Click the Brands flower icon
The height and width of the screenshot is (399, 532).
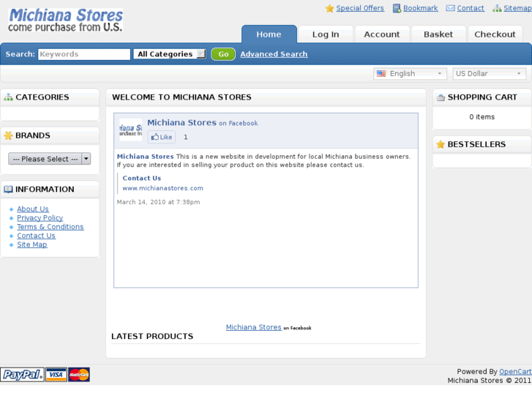(8, 135)
